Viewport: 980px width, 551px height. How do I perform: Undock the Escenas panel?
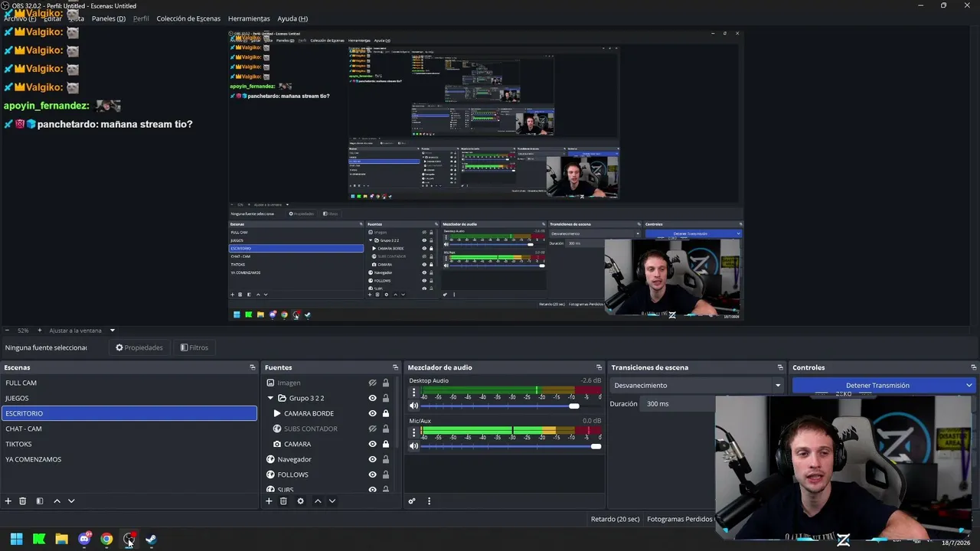coord(253,367)
